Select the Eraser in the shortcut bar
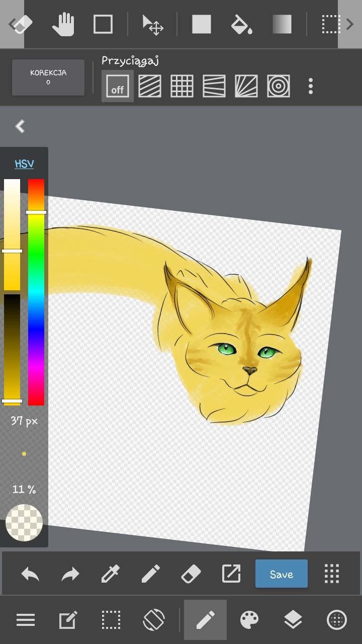Image resolution: width=362 pixels, height=644 pixels. coord(191,574)
